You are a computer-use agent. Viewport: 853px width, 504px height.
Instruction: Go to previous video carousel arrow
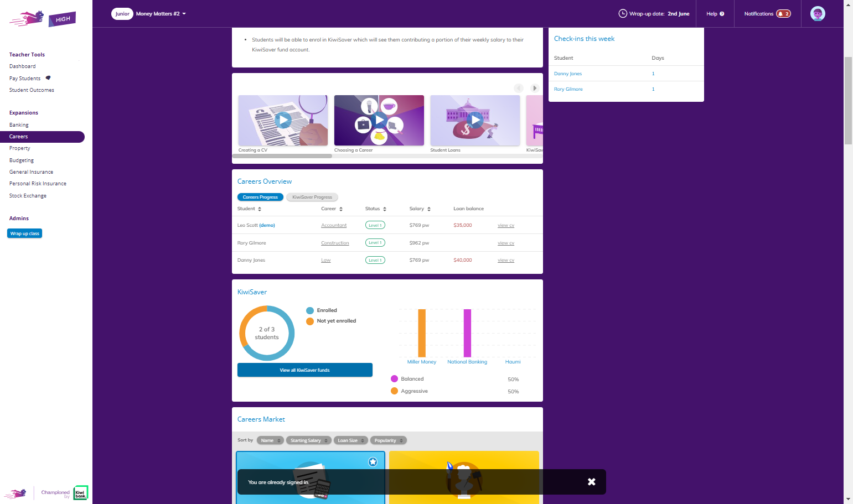(519, 88)
